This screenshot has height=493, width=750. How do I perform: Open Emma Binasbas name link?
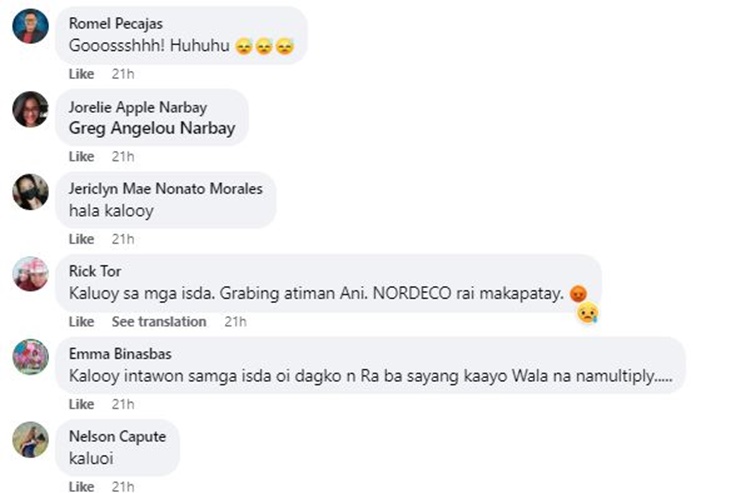[120, 354]
